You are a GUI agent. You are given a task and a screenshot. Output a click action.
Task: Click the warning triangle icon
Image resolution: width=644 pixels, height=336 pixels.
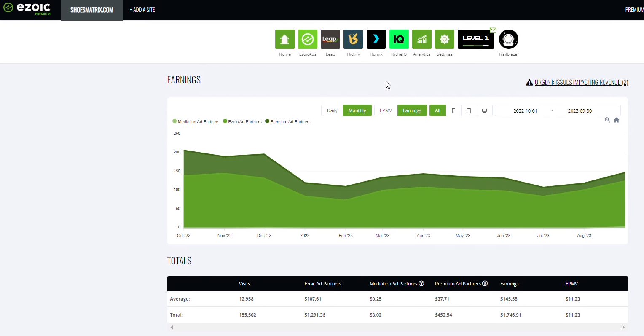click(529, 83)
